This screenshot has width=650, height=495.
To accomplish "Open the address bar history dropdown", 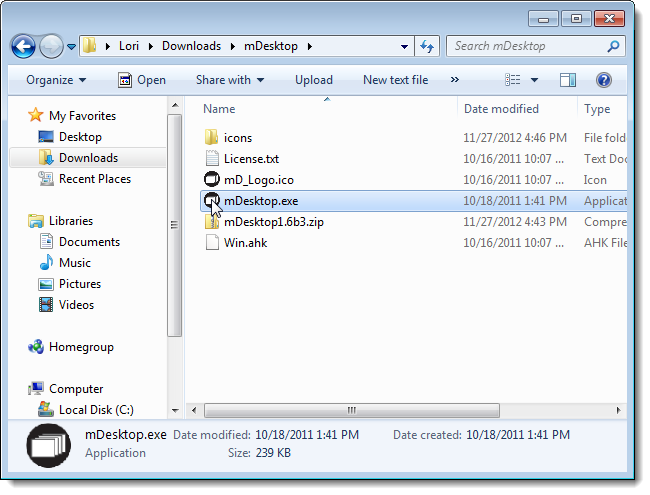I will click(x=404, y=47).
